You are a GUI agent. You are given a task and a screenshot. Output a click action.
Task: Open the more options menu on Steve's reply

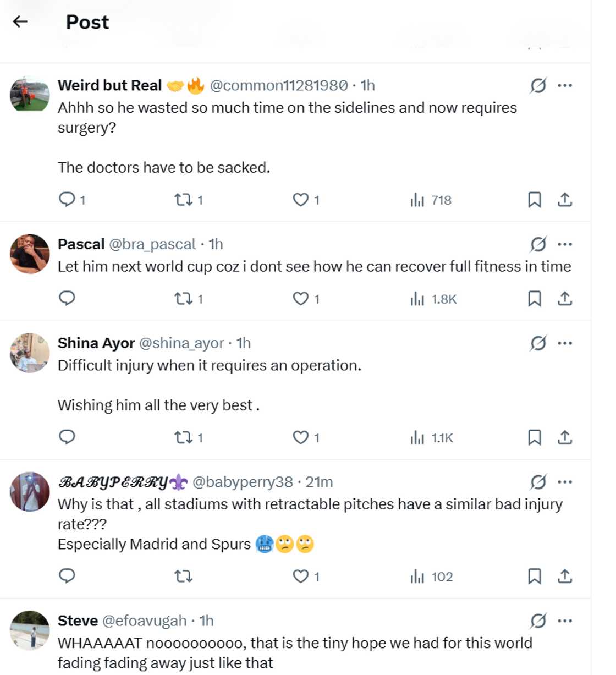tap(565, 621)
